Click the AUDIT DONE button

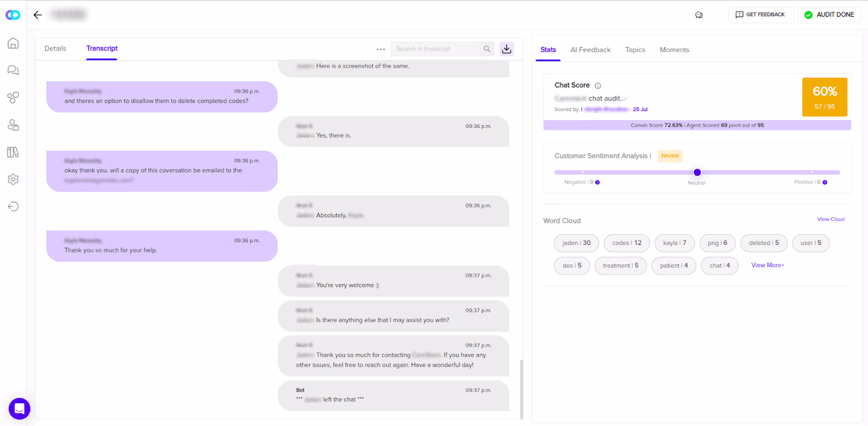pos(829,14)
